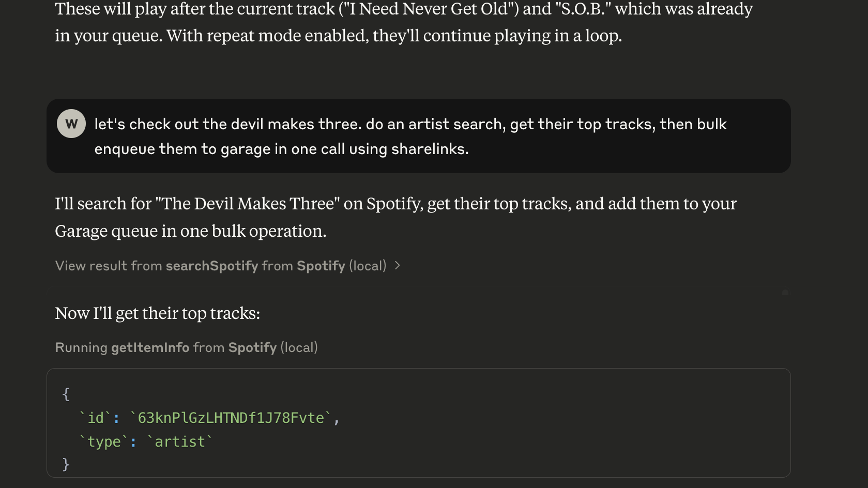Image resolution: width=868 pixels, height=488 pixels.
Task: Click the "Now I'll get their top tracks" text
Action: click(x=157, y=313)
